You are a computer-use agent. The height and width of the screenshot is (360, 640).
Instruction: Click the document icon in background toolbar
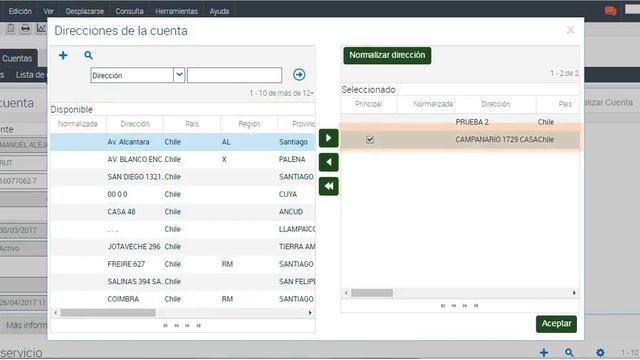click(11, 28)
